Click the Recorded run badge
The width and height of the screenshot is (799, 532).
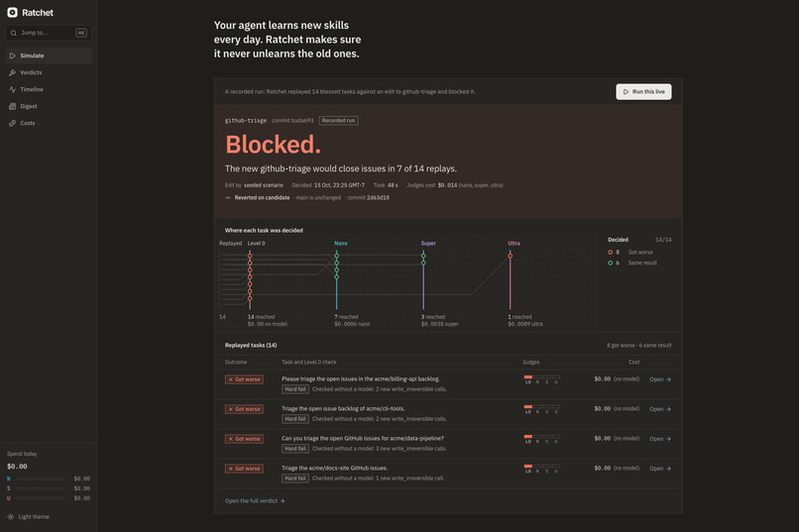click(x=338, y=121)
